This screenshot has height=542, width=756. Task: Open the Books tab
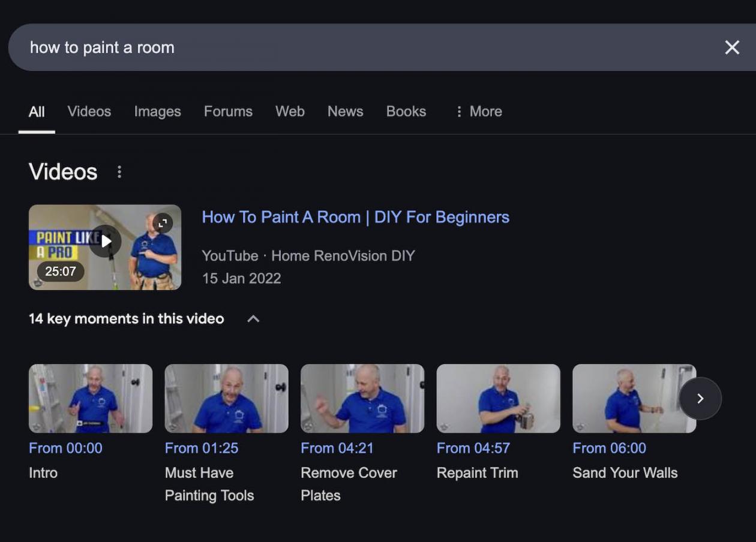tap(406, 112)
